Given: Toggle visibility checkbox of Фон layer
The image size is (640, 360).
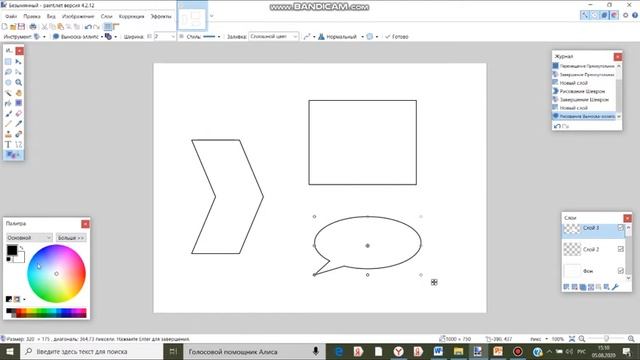Looking at the screenshot, I should coord(620,271).
